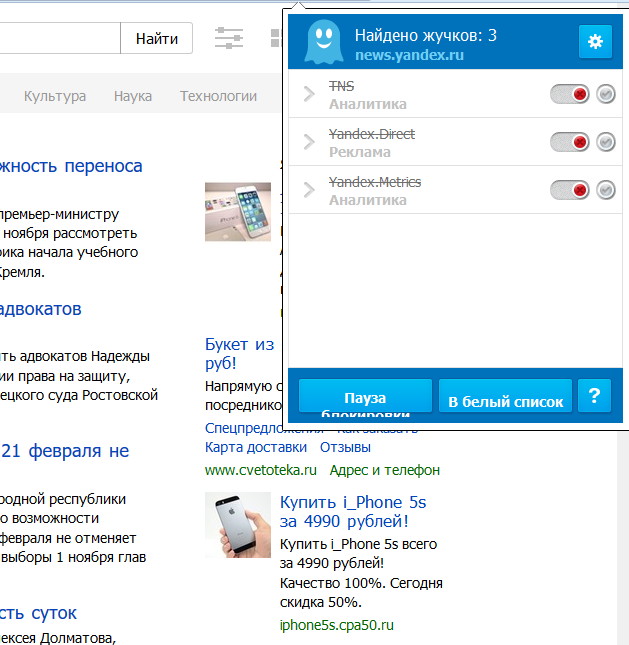Expand the Yandex.Direct tracker details chevron
The height and width of the screenshot is (645, 629).
pos(309,142)
